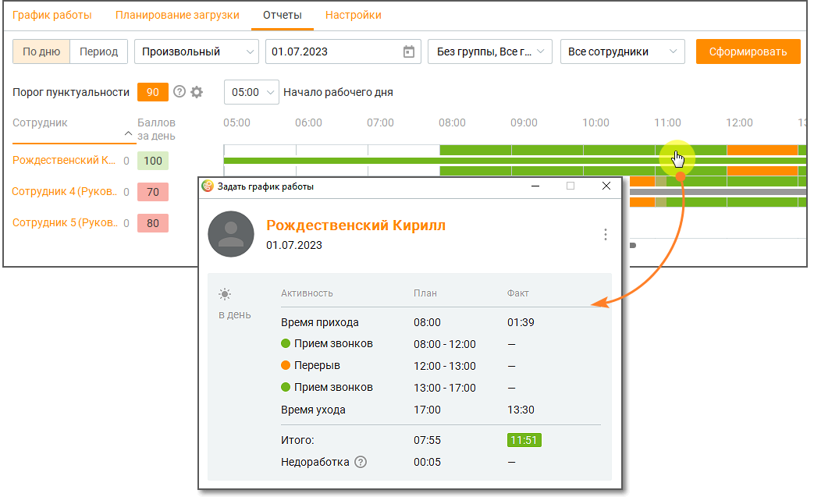Open punctuality threshold settings gear
Image resolution: width=814 pixels, height=504 pixels.
(197, 92)
